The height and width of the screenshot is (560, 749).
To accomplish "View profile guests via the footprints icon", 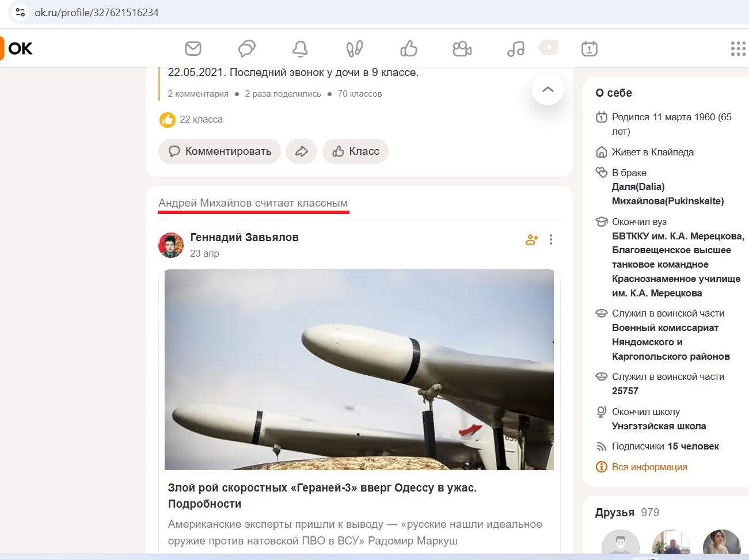I will pyautogui.click(x=353, y=49).
